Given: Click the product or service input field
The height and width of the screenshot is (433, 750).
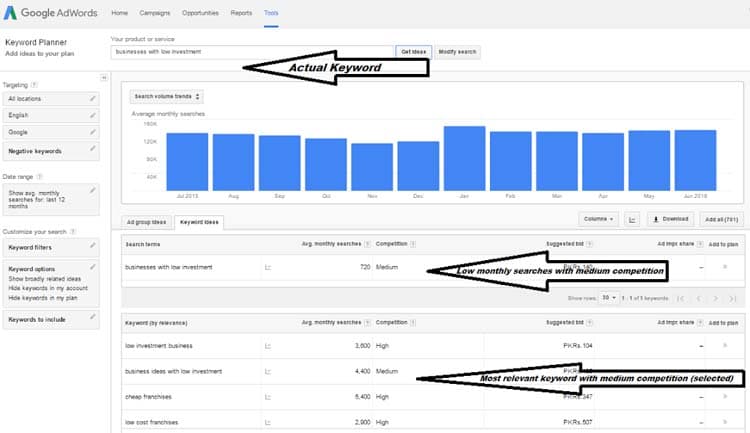Looking at the screenshot, I should pyautogui.click(x=252, y=52).
